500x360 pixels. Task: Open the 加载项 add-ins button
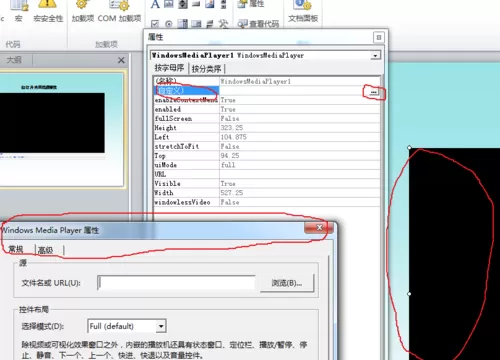(83, 11)
